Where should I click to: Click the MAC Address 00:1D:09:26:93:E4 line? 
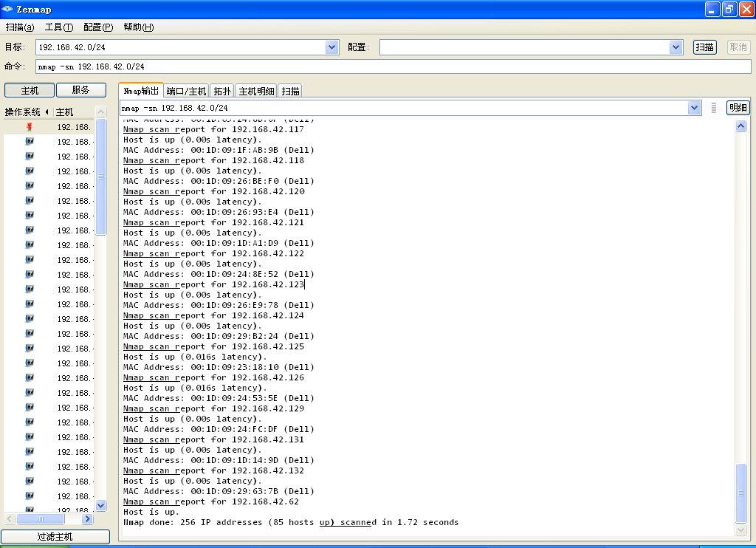[x=219, y=212]
